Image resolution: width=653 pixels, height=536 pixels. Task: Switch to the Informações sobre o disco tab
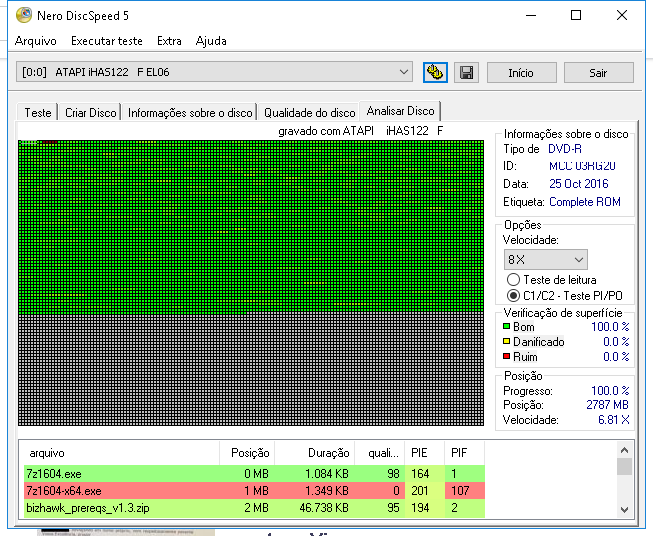tap(190, 112)
